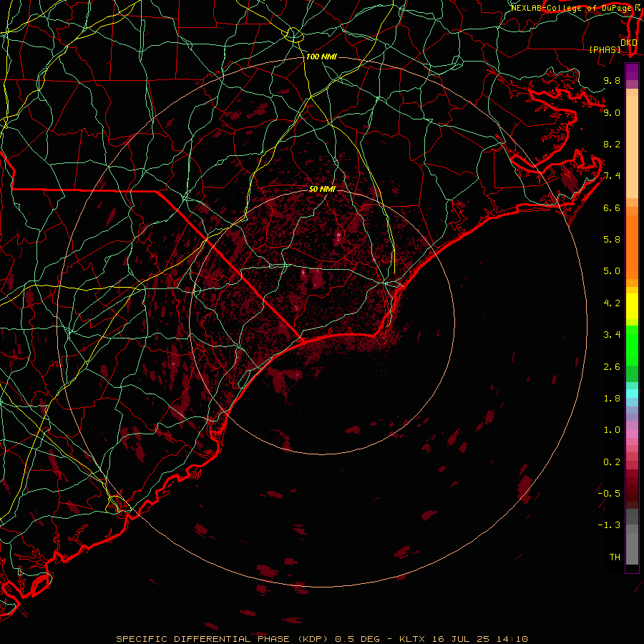
Task: Click the 1.0 value on the color scale
Action: pyautogui.click(x=612, y=430)
